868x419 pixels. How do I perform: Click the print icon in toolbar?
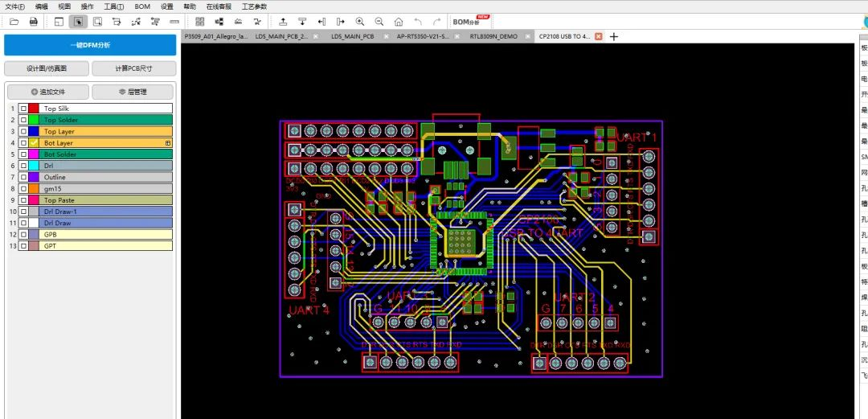point(34,22)
